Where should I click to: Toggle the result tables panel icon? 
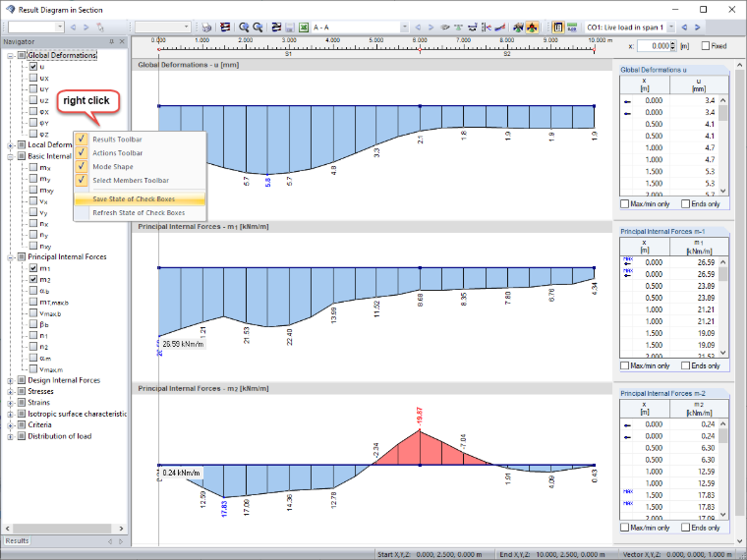(x=558, y=28)
